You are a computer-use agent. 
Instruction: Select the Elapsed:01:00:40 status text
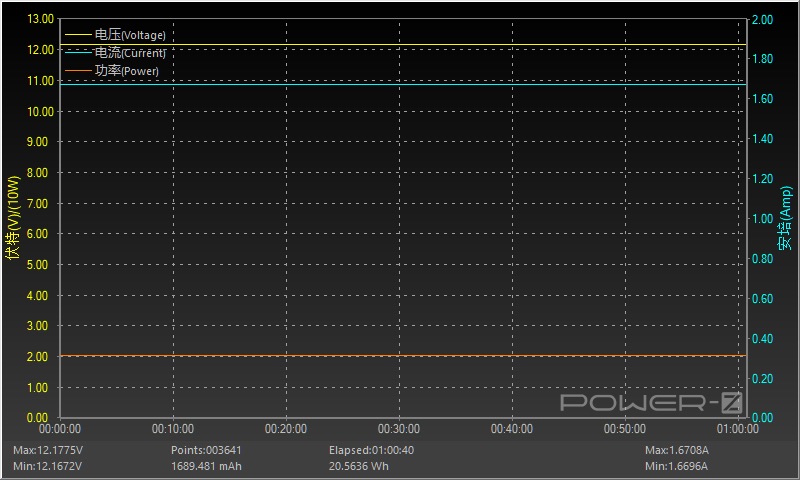(x=371, y=450)
